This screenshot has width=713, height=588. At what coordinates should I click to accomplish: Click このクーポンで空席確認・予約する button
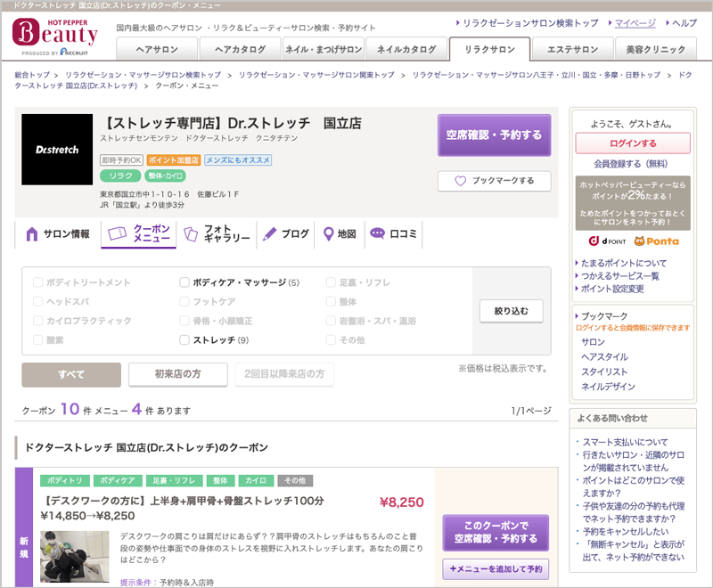(x=496, y=532)
